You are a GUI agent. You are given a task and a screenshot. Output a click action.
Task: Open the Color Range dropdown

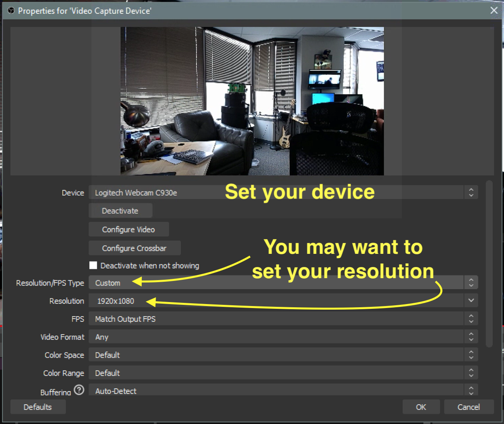coord(283,373)
